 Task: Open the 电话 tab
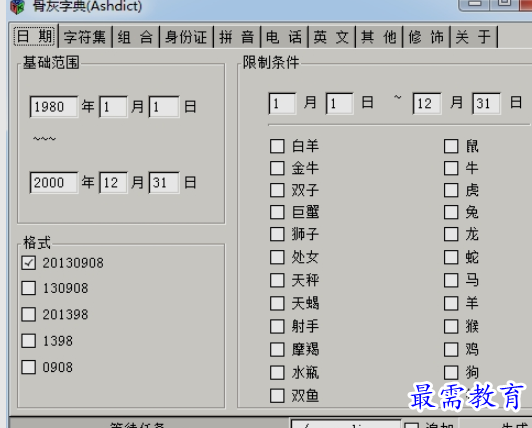click(x=284, y=37)
